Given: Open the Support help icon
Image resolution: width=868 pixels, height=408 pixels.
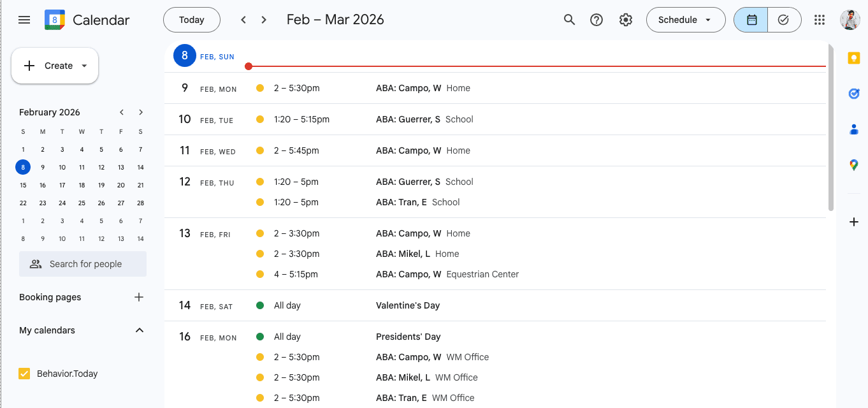Looking at the screenshot, I should pyautogui.click(x=597, y=20).
